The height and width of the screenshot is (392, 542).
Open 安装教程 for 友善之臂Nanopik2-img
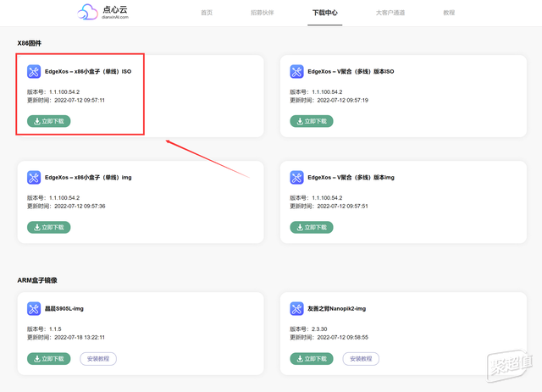point(361,359)
